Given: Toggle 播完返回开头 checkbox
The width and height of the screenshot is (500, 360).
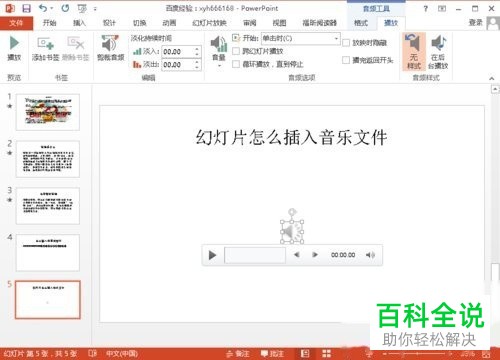Looking at the screenshot, I should (x=346, y=60).
